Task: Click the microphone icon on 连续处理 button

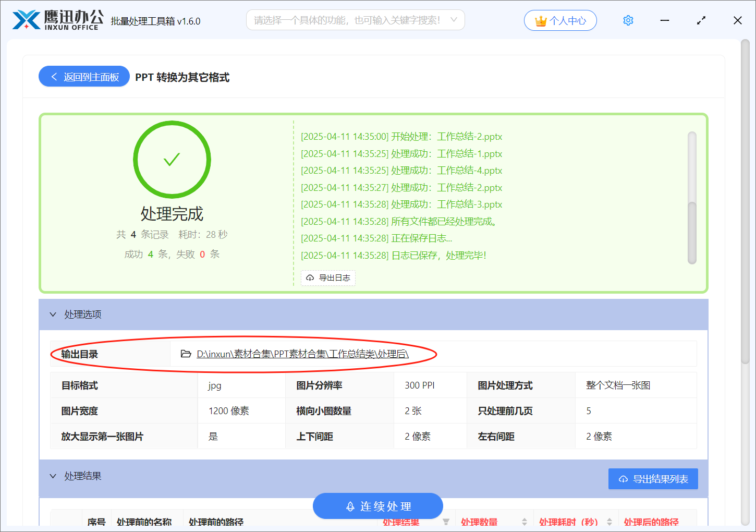Action: (349, 506)
